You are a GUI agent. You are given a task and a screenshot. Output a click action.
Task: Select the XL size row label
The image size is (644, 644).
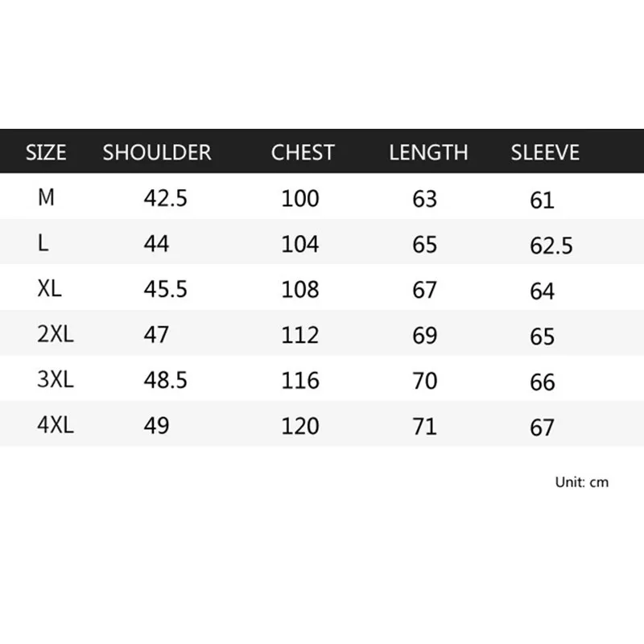tap(49, 288)
